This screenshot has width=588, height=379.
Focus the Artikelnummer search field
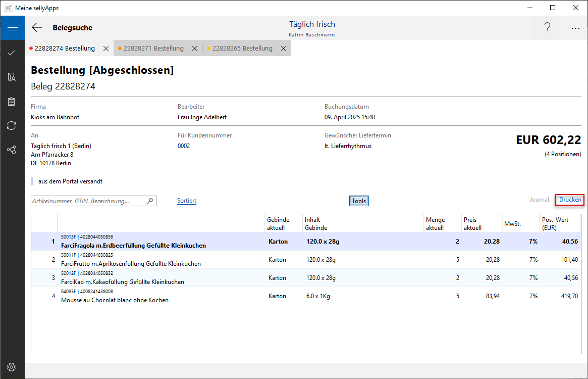click(89, 201)
